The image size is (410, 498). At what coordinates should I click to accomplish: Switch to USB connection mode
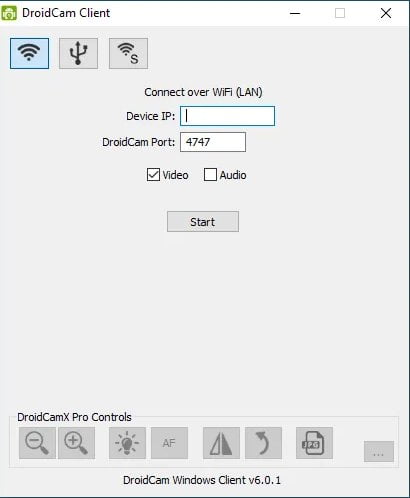[x=78, y=53]
